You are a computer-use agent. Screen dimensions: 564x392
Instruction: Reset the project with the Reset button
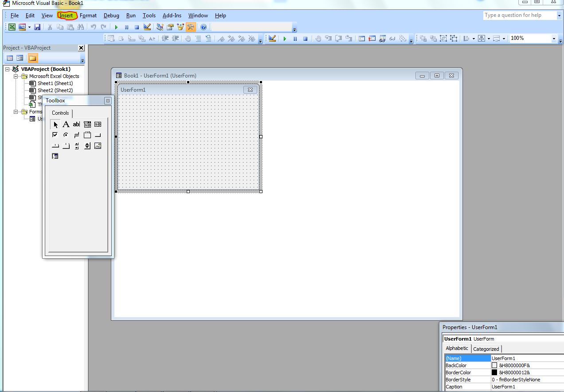[x=137, y=27]
